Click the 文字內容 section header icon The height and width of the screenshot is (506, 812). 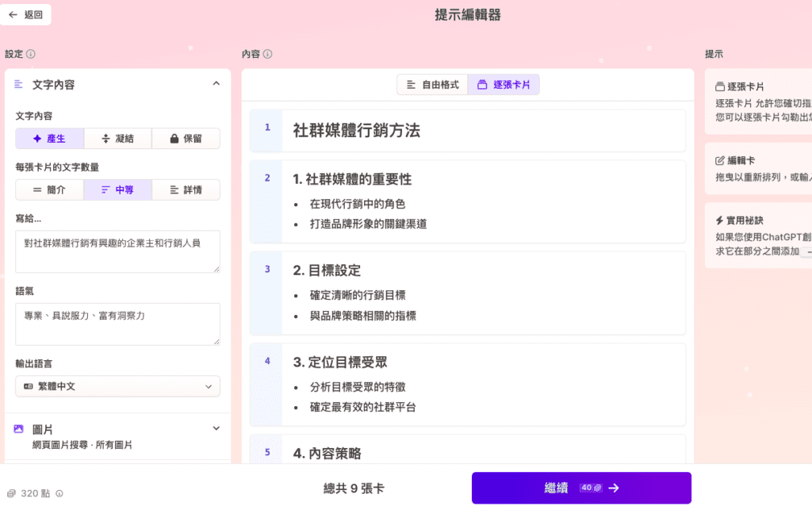tap(19, 84)
